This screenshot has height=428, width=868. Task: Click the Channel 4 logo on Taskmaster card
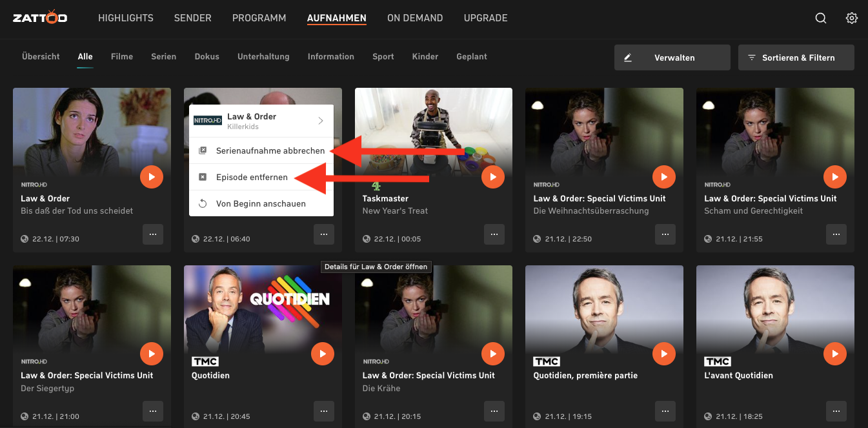point(376,185)
